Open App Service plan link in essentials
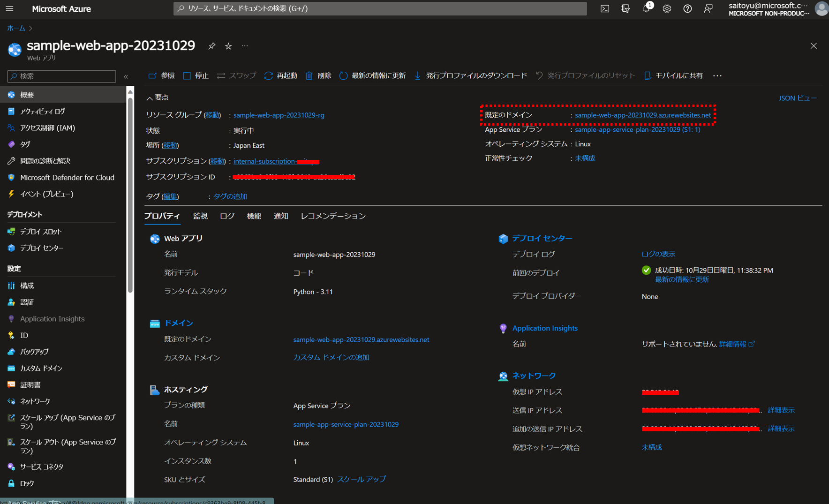The image size is (829, 504). (638, 129)
